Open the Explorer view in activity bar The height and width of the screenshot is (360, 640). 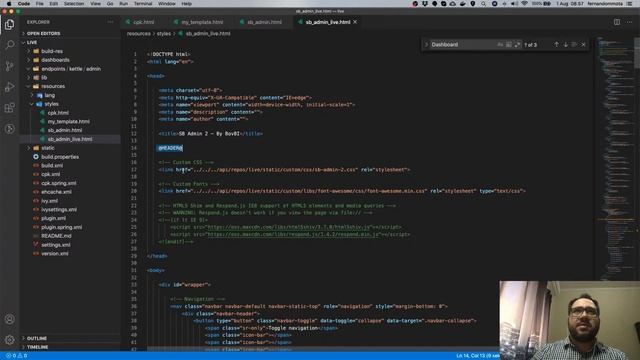pyautogui.click(x=9, y=24)
